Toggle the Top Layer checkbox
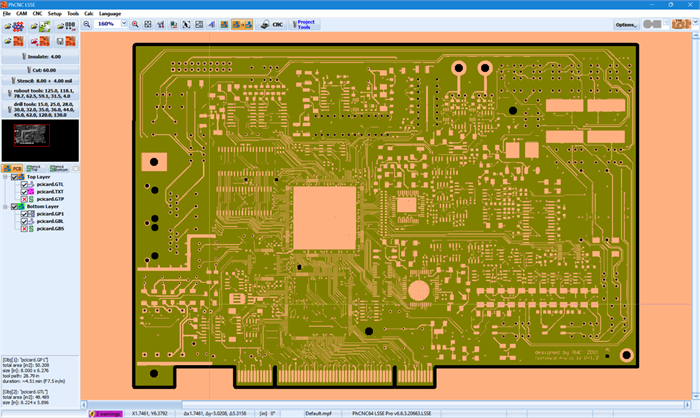Screen dimensions: 700x418 (14, 177)
